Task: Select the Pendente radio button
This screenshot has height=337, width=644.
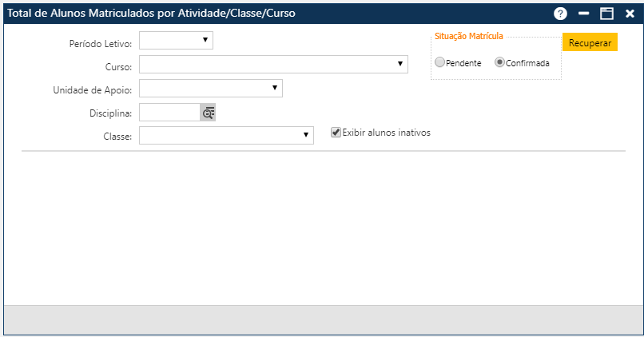Action: pos(439,62)
